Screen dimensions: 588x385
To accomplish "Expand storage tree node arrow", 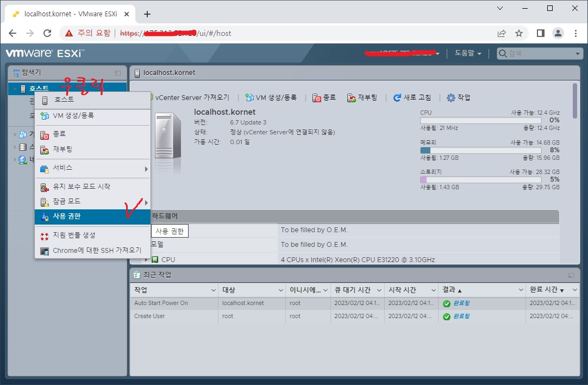I will (x=15, y=147).
